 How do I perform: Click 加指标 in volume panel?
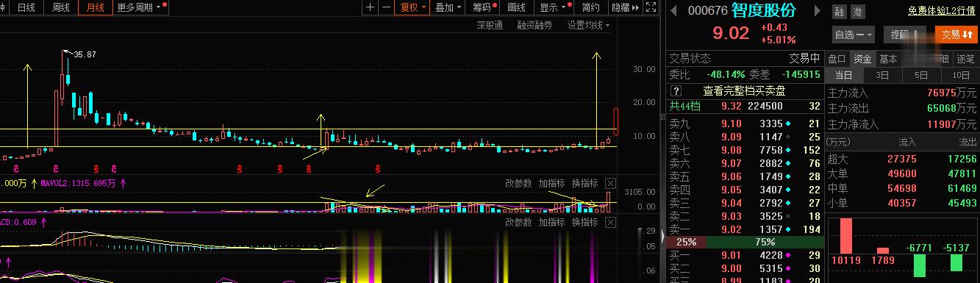551,183
